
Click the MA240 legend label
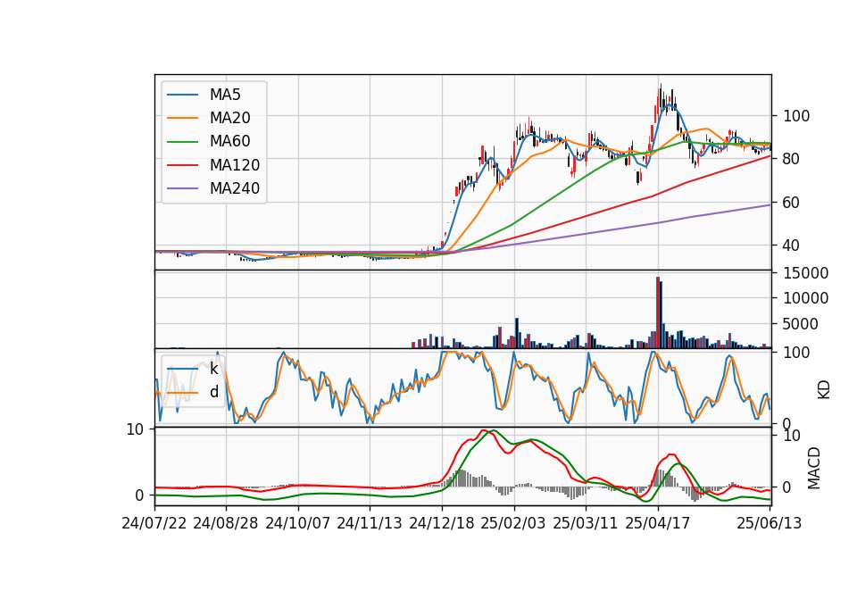coord(235,188)
